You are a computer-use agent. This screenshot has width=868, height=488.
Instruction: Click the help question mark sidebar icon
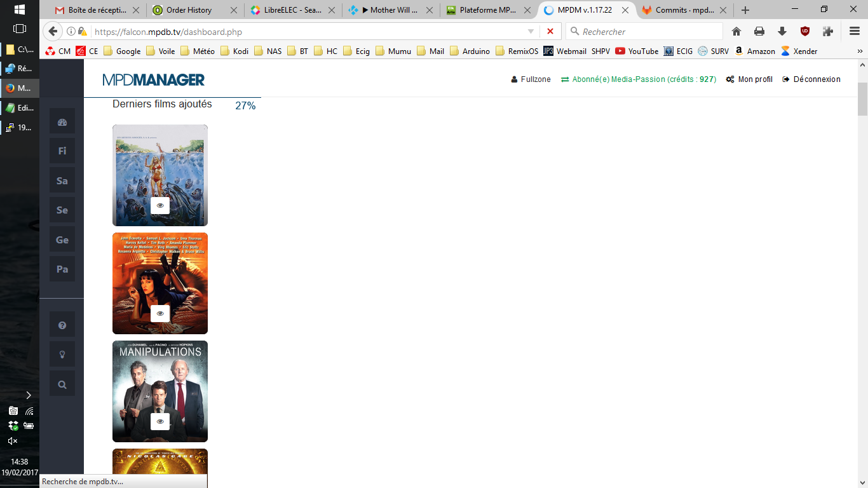click(x=62, y=325)
